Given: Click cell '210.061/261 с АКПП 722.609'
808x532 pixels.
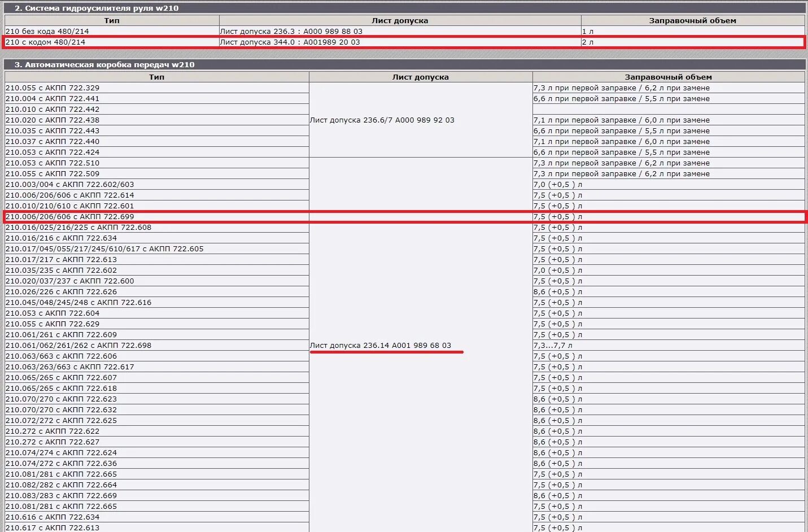Looking at the screenshot, I should pos(157,334).
